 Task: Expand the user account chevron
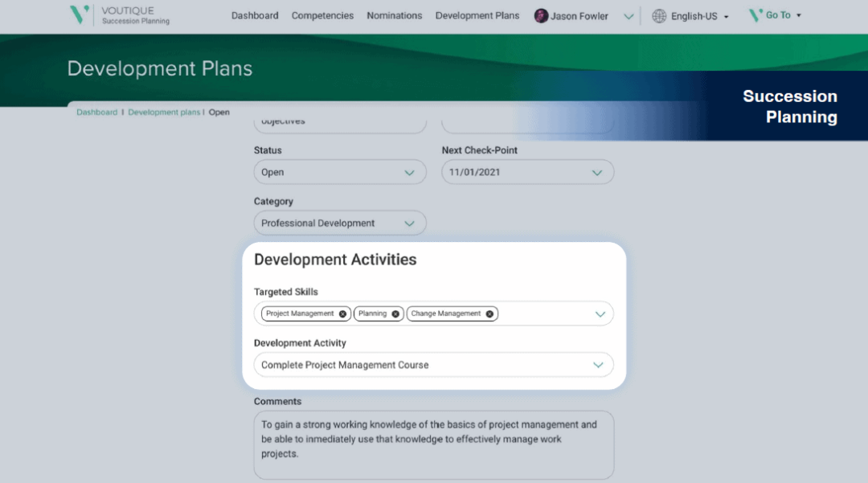click(628, 16)
